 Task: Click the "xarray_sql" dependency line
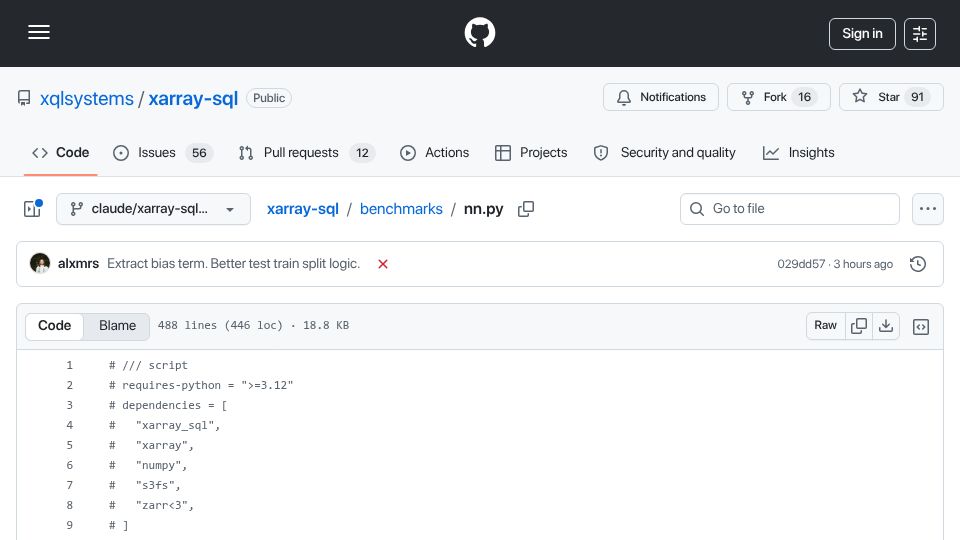164,425
